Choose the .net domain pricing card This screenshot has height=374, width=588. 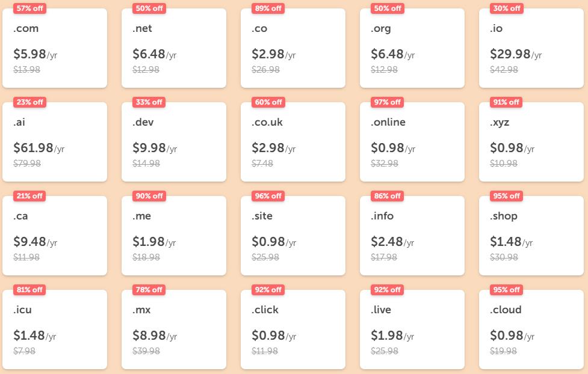174,48
